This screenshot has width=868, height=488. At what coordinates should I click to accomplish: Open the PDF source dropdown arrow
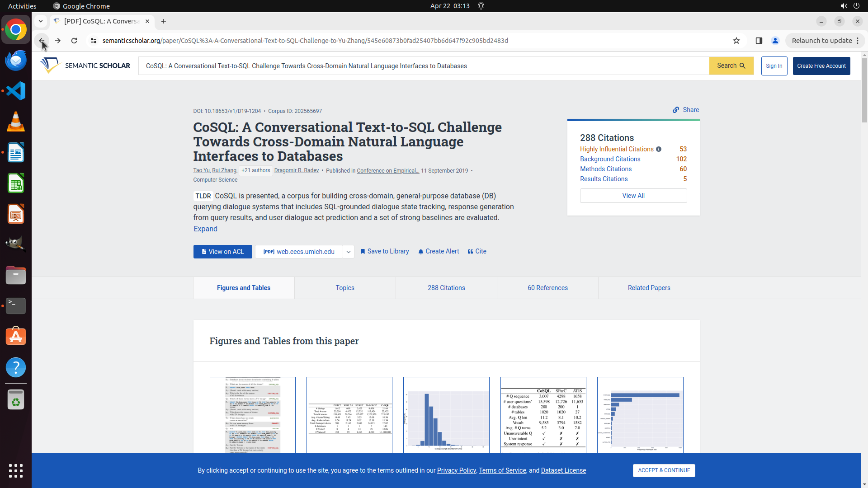pyautogui.click(x=348, y=252)
